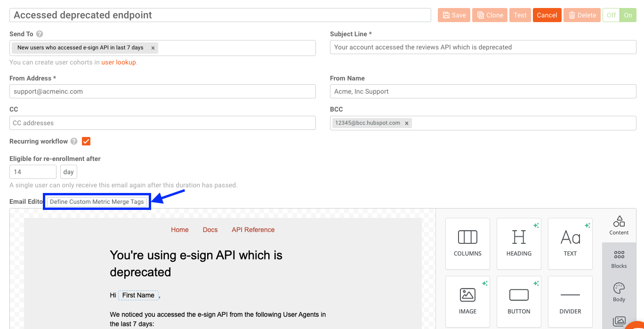Open the user lookup link

(x=119, y=62)
